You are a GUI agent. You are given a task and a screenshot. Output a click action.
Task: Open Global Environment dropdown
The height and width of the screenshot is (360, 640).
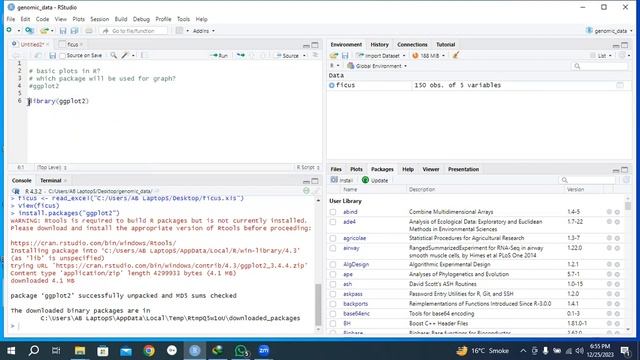[377, 66]
